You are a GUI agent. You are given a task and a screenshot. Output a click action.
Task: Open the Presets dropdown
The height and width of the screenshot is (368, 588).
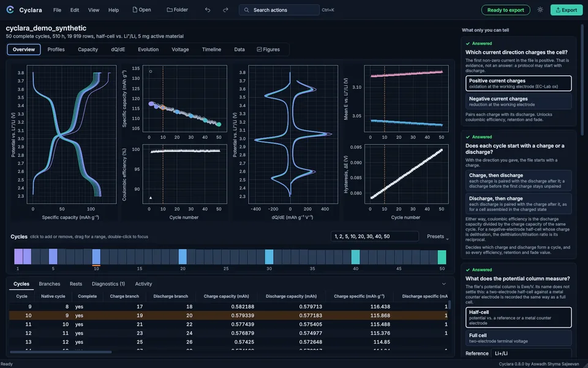tap(437, 237)
